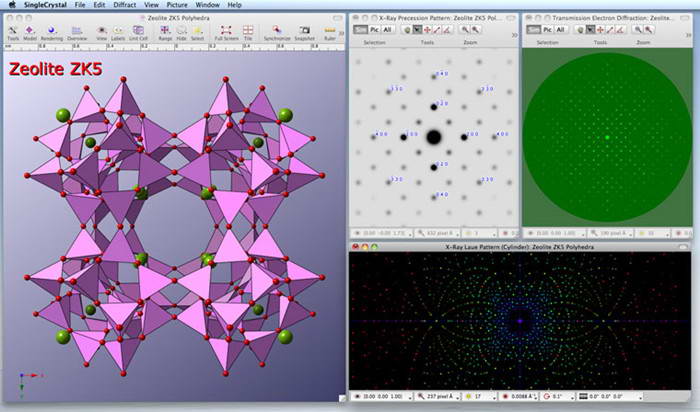This screenshot has height=412, width=700.
Task: Toggle first selection segment in Electron Diffraction window
Action: point(534,29)
